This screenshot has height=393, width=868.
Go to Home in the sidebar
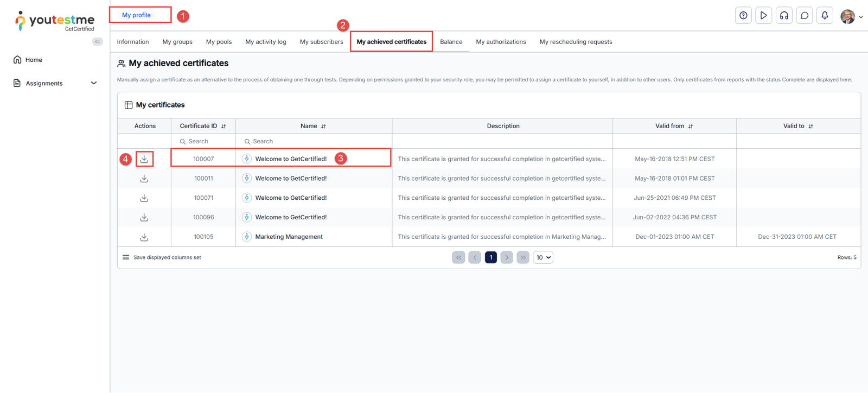(34, 60)
